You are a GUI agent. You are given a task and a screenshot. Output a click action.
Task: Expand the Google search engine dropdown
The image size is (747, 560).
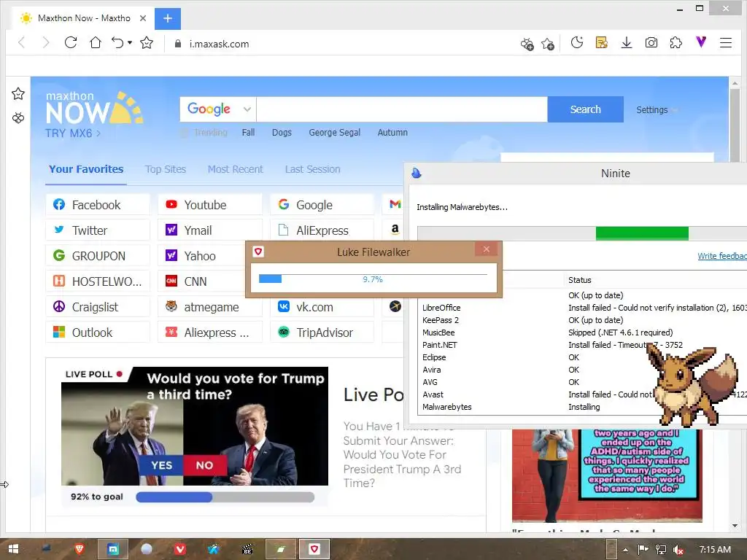[x=247, y=109]
